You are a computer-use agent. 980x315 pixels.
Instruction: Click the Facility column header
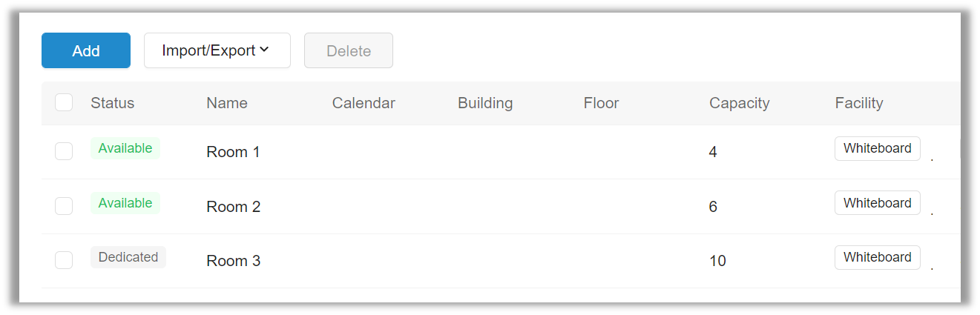pos(858,103)
